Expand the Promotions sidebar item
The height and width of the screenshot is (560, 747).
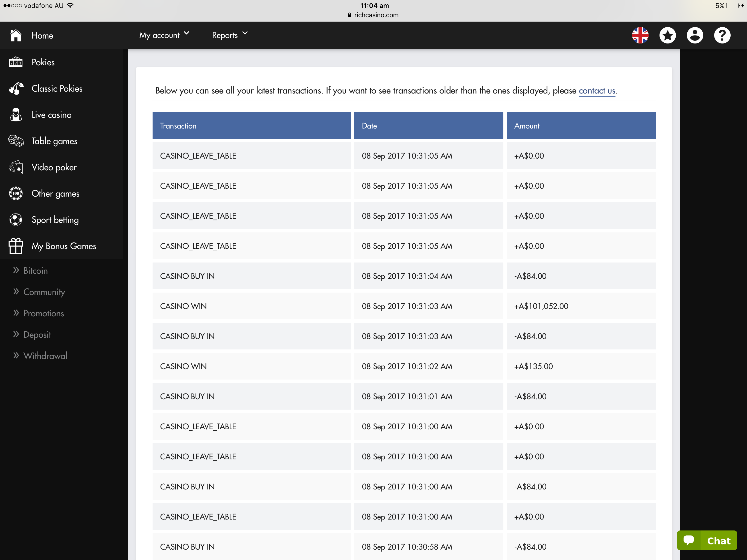pyautogui.click(x=38, y=313)
